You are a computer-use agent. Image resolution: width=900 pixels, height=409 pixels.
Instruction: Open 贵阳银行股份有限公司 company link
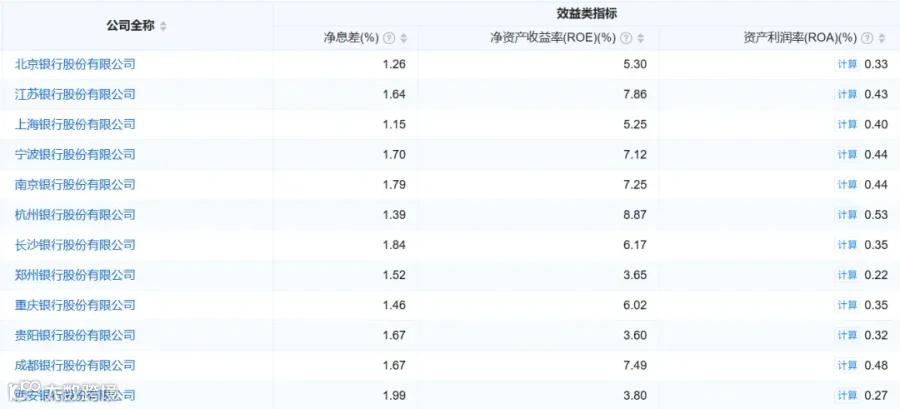click(75, 335)
